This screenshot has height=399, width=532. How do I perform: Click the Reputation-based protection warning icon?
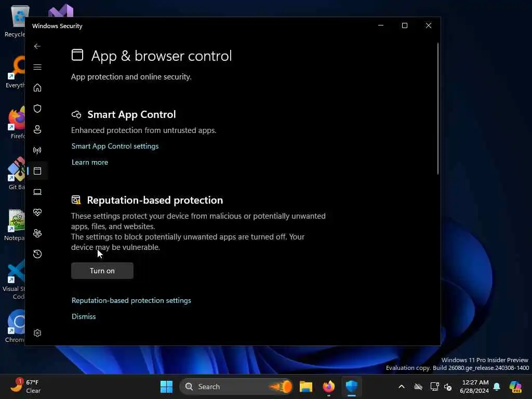[x=76, y=200]
